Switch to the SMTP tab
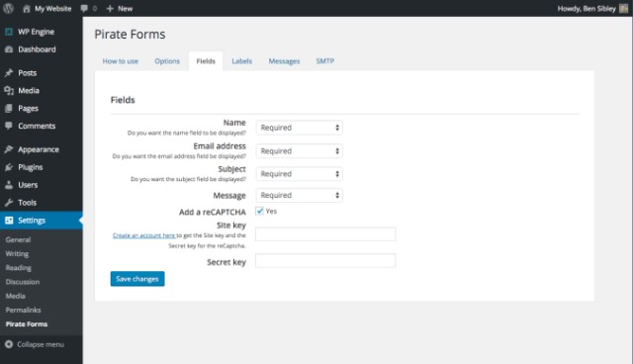 (x=325, y=61)
